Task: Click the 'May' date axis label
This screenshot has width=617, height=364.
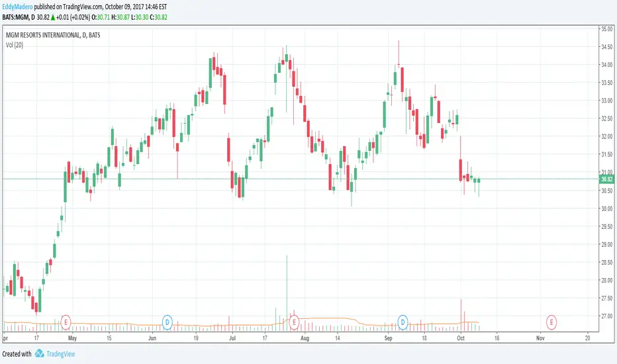Action: 72,338
